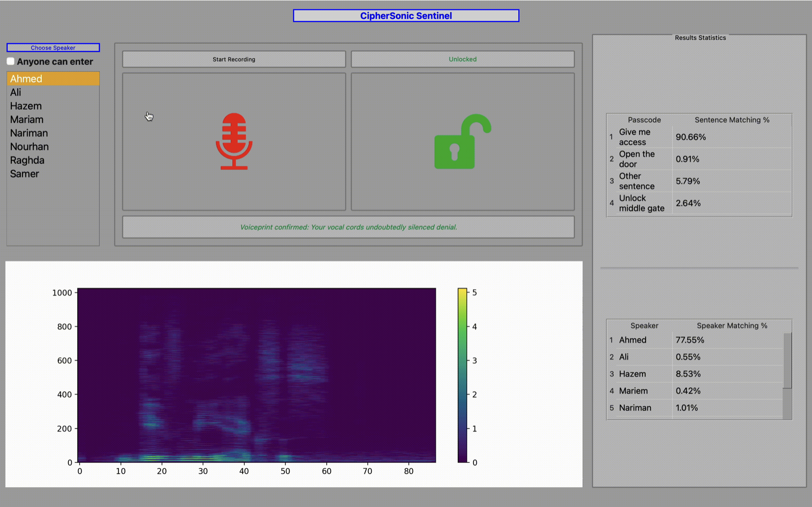Toggle the Anyone can enter checkbox
This screenshot has width=812, height=507.
10,61
